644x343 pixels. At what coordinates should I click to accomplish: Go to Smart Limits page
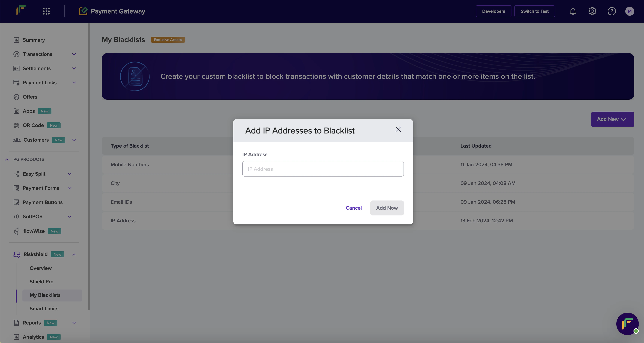pyautogui.click(x=44, y=309)
